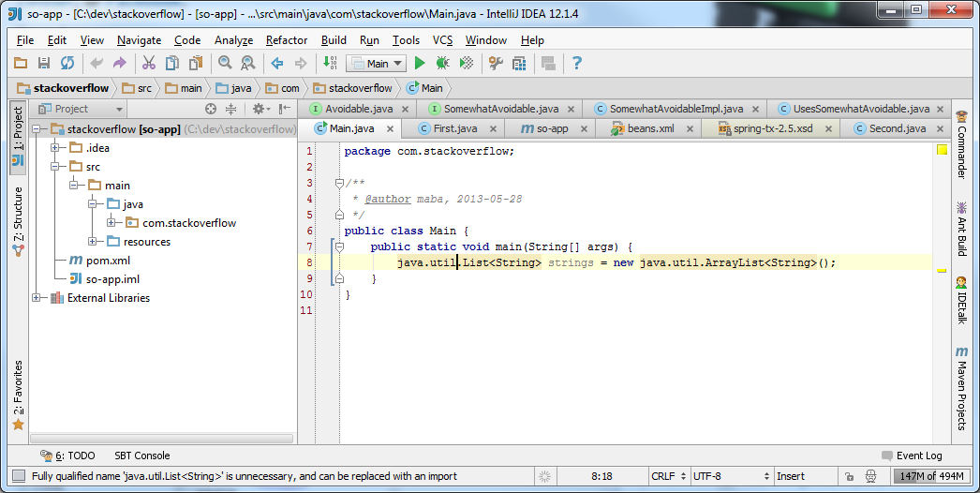Image resolution: width=980 pixels, height=493 pixels.
Task: Open Project view type dropdown
Action: [81, 109]
